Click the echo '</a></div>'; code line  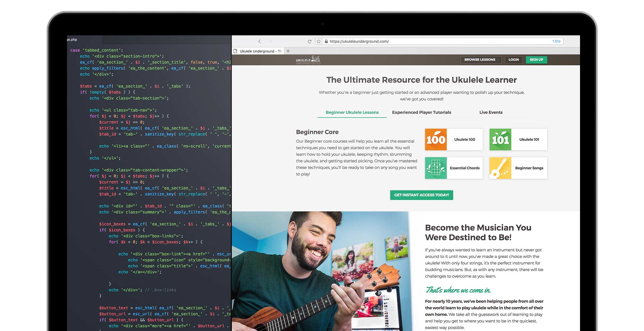[x=140, y=272]
